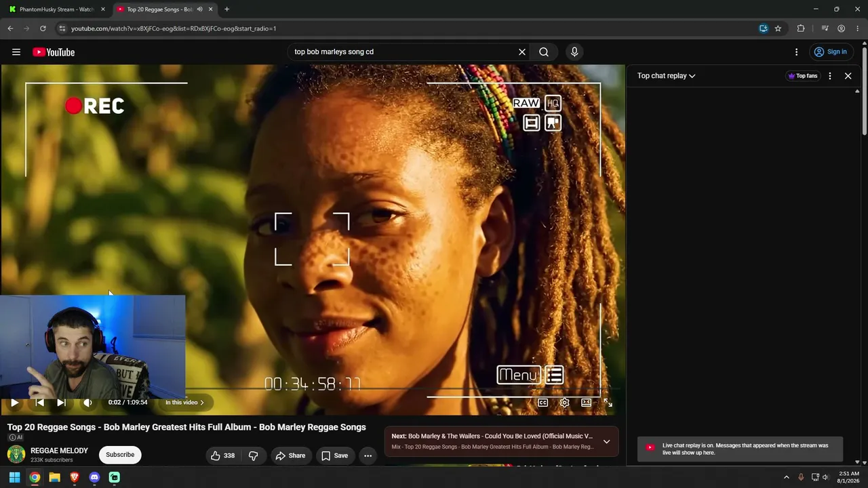868x488 pixels.
Task: Play the paused video
Action: coord(14,403)
